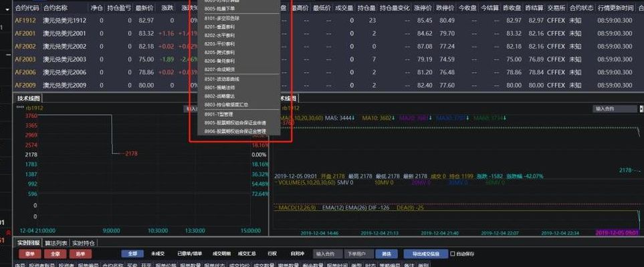This screenshot has width=644, height=267.
Task: Select the blue 全部 filter button
Action: (x=132, y=254)
